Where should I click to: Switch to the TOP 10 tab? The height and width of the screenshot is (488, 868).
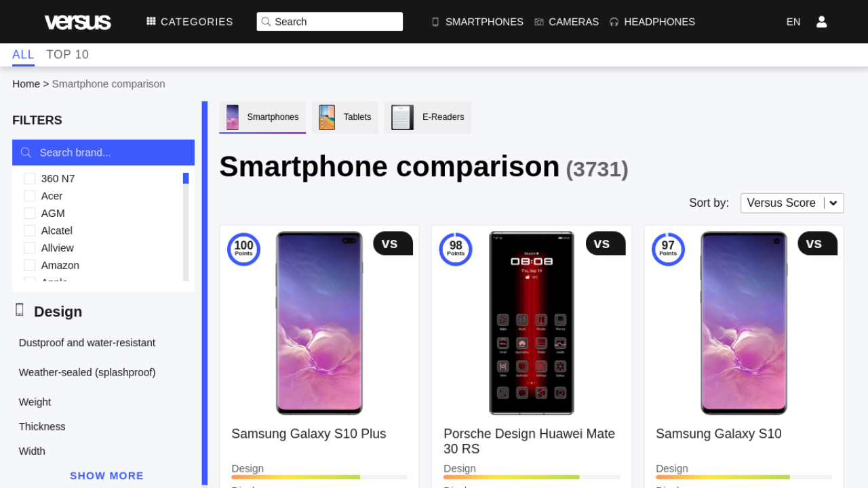(67, 55)
